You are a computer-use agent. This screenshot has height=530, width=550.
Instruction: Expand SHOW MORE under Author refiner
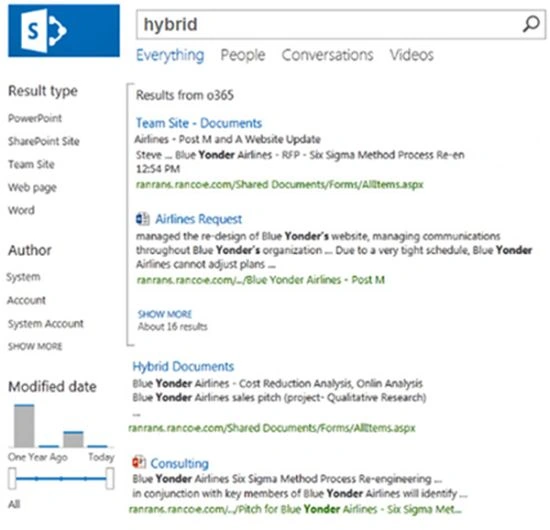point(35,347)
